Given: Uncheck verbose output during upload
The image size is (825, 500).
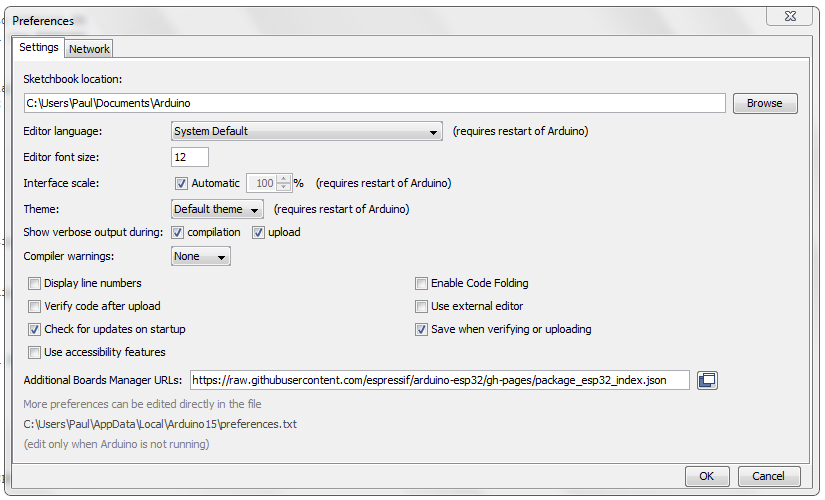Looking at the screenshot, I should coord(258,232).
